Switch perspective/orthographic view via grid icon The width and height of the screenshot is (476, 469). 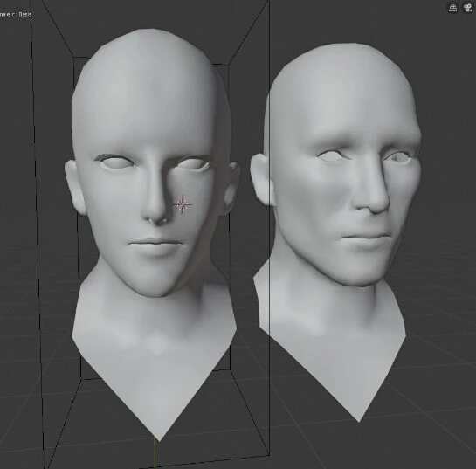click(453, 8)
